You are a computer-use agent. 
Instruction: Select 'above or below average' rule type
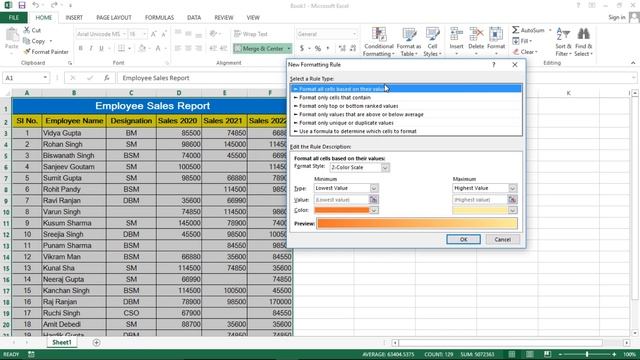(x=406, y=114)
